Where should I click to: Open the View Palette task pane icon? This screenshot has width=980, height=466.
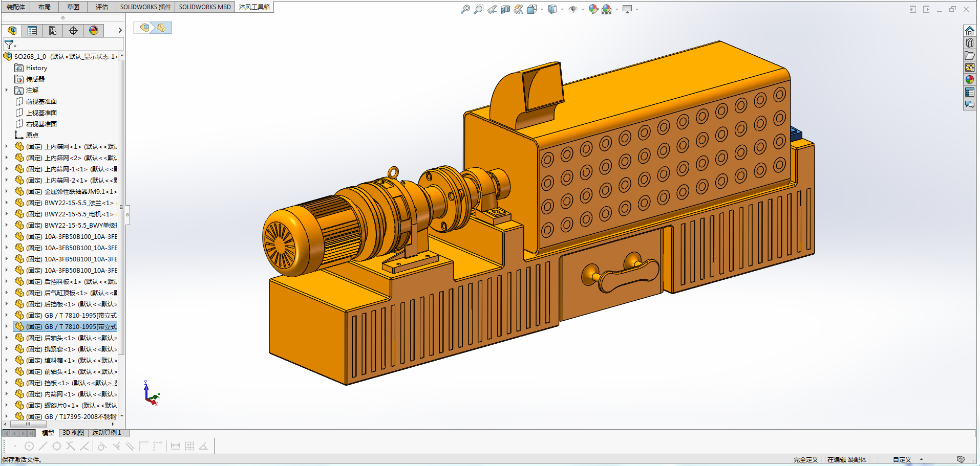tap(970, 68)
